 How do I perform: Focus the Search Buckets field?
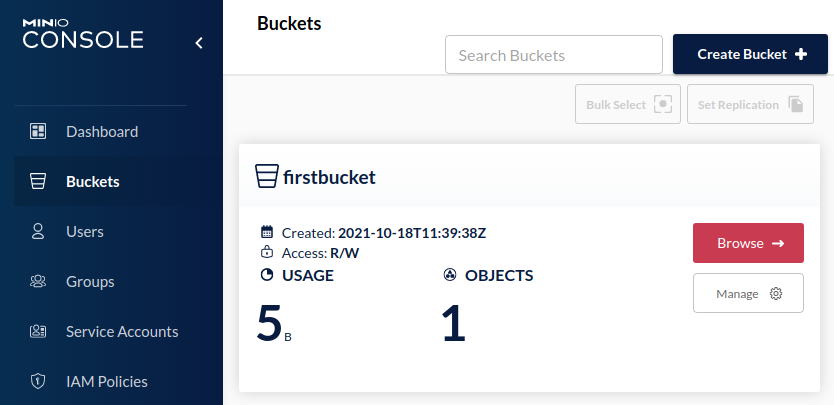point(554,55)
